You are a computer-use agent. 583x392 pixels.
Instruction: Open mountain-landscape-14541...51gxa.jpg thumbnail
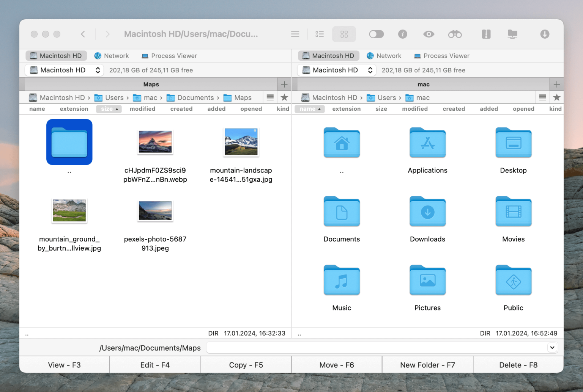tap(241, 142)
